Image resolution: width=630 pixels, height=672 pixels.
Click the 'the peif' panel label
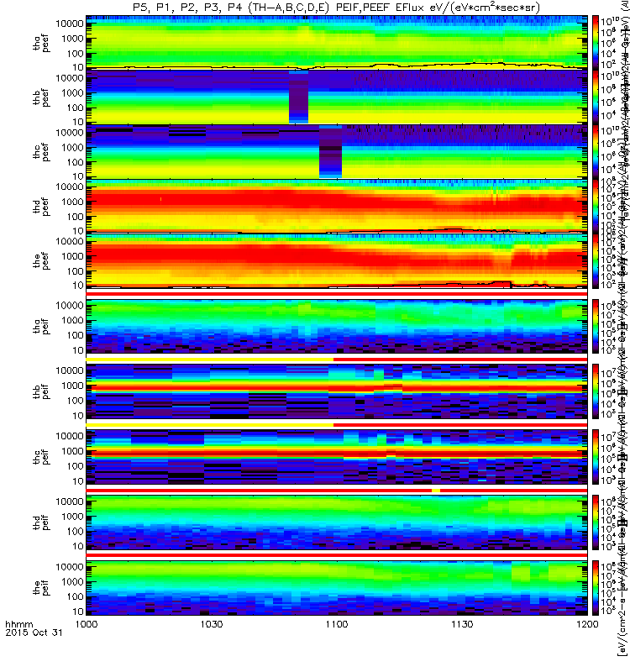coord(41,587)
